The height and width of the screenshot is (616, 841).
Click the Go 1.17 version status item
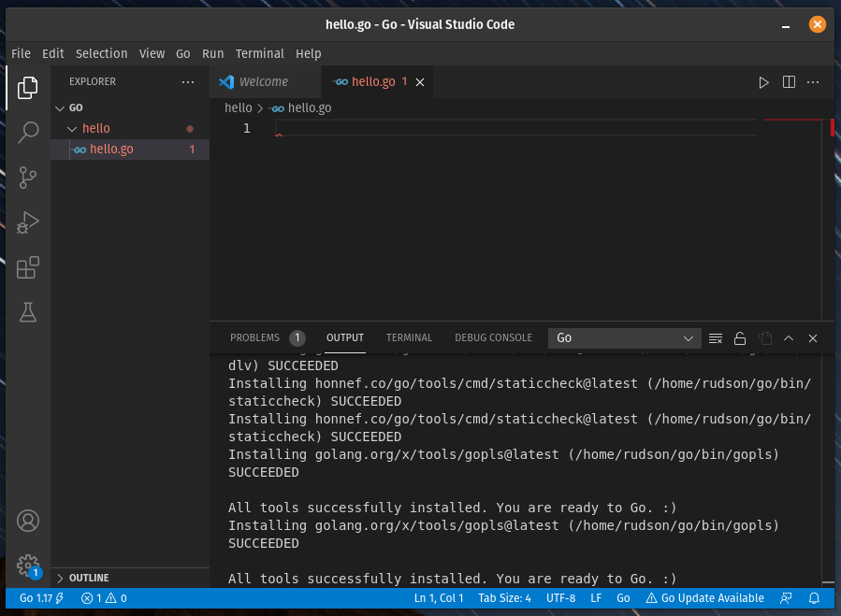[41, 598]
